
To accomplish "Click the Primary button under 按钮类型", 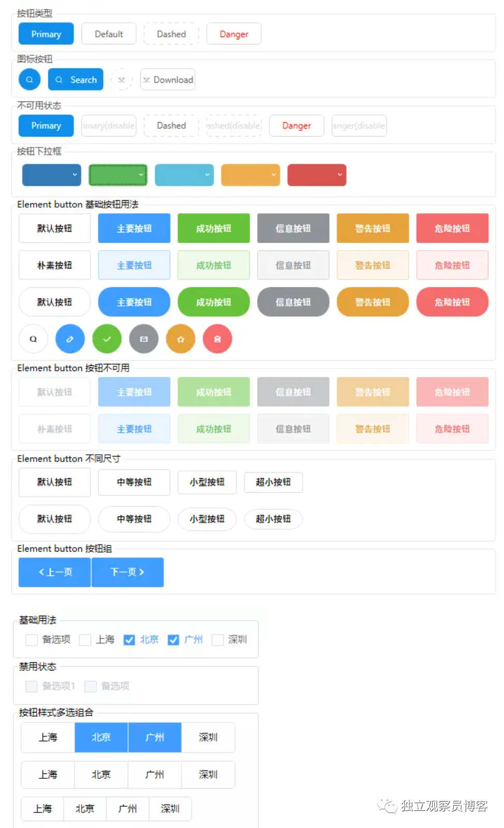I will click(x=46, y=34).
